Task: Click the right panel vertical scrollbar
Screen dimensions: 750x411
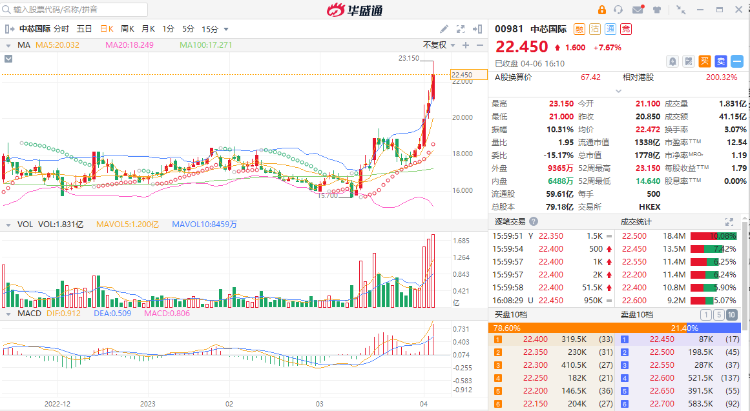Action: pos(745,278)
